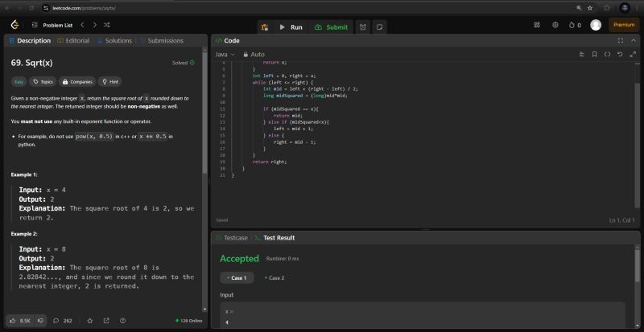Open the Problem List panel
The image size is (644, 332).
(x=52, y=26)
